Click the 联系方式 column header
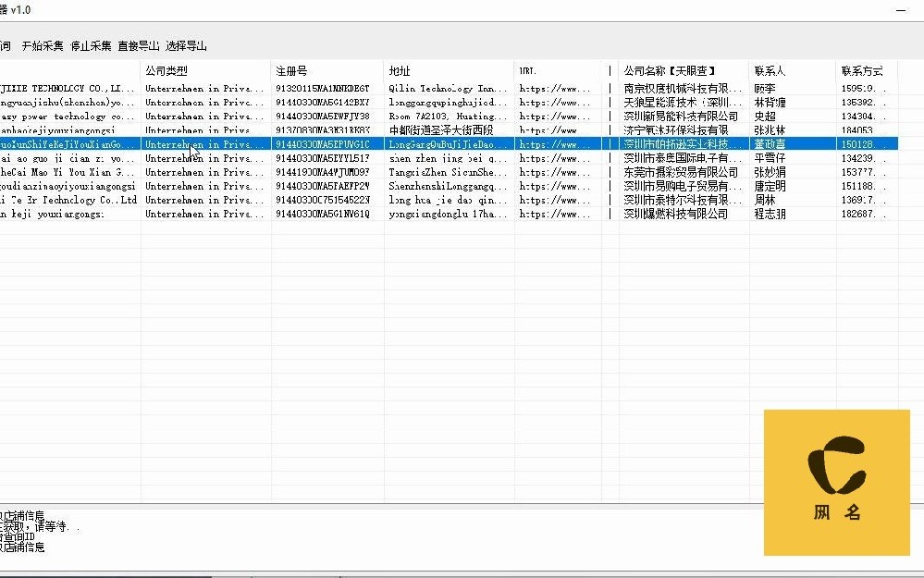Viewport: 924px width, 578px height. coord(861,70)
